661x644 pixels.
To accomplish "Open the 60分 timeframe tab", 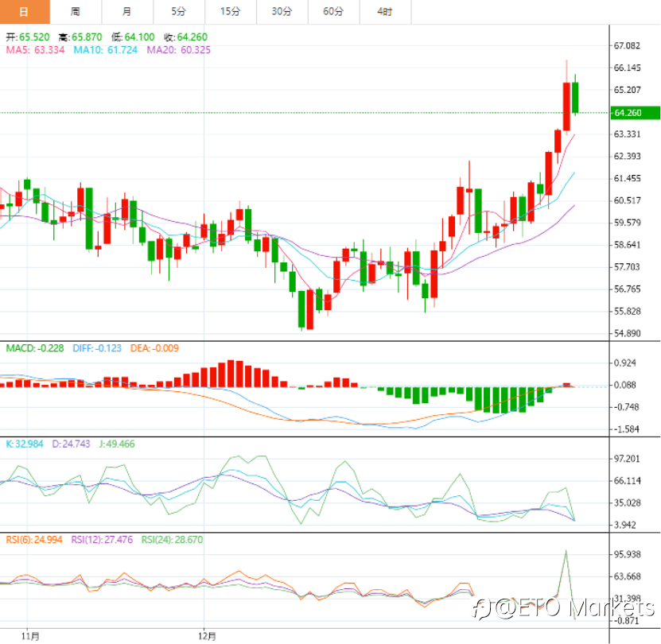I will click(334, 12).
